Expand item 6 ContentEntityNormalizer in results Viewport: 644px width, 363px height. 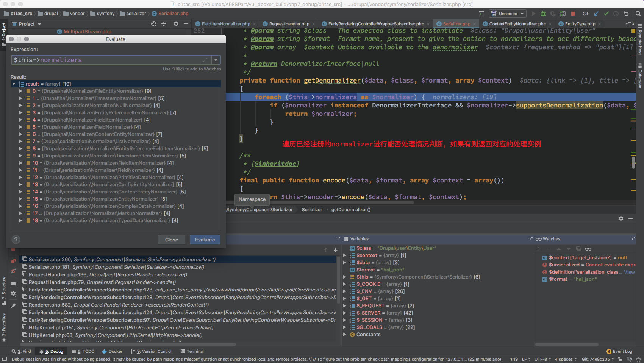coord(21,134)
